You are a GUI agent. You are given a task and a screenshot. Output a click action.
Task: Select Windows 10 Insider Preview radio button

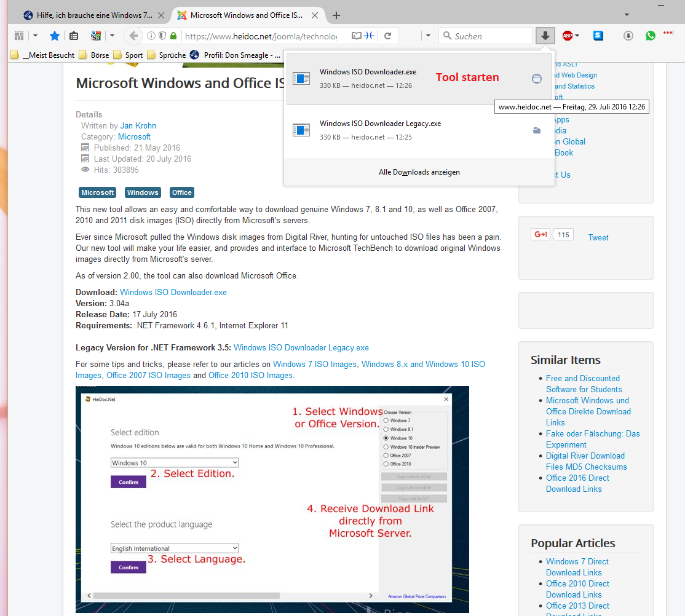click(x=386, y=447)
